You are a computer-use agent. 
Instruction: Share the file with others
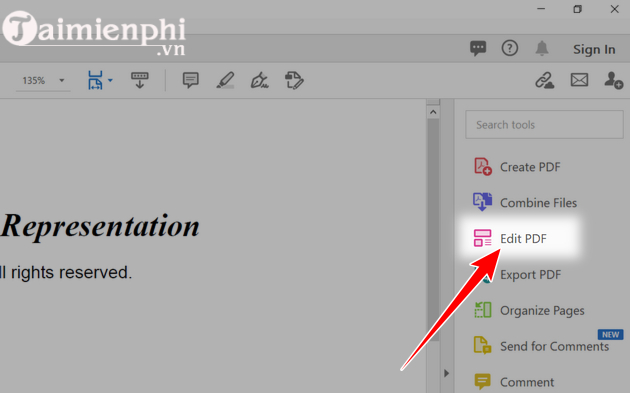coord(614,80)
